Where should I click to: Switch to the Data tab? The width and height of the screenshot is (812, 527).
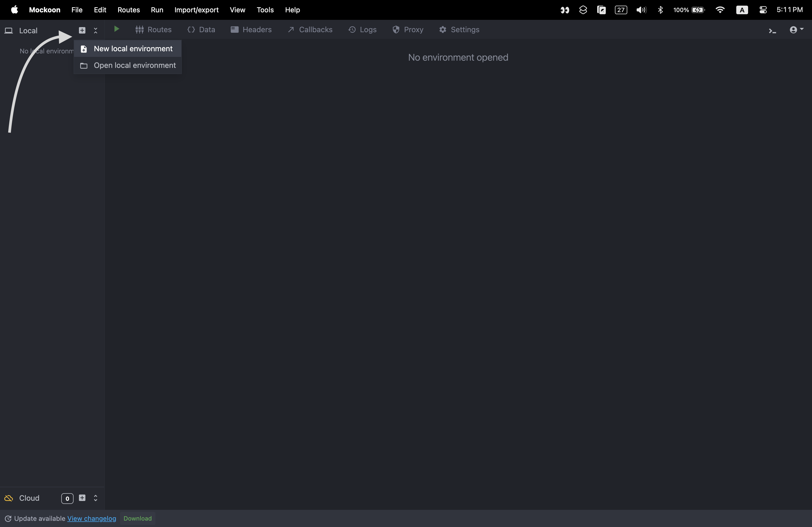tap(201, 30)
